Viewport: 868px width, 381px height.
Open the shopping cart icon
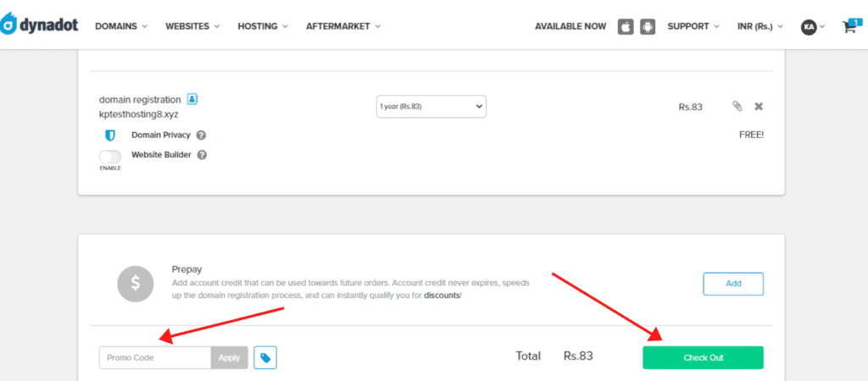coord(849,26)
